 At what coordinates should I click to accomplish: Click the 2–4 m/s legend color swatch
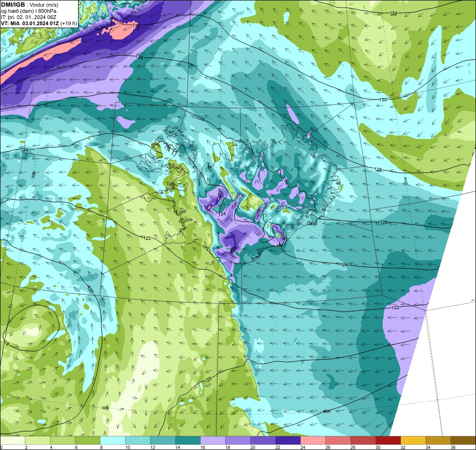point(38,440)
